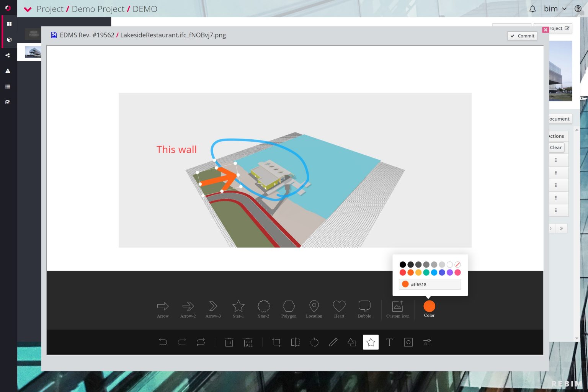This screenshot has width=588, height=392.
Task: Open the Filter sliders tool
Action: point(427,342)
